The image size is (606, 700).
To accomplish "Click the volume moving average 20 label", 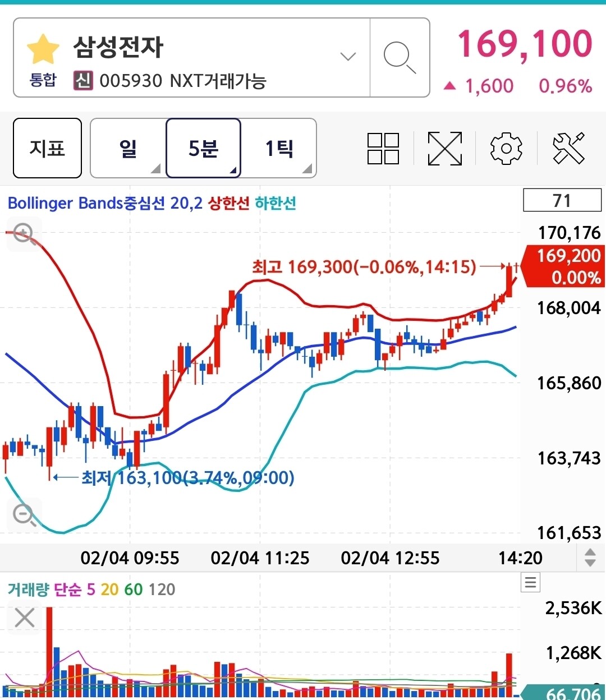I will click(109, 590).
